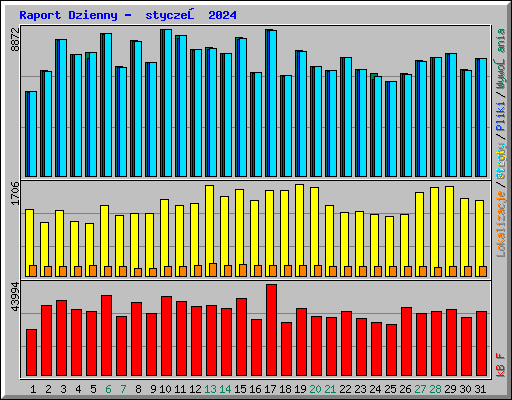512x400 pixels.
Task: Select the red KB bar for day 17
Action: [271, 330]
